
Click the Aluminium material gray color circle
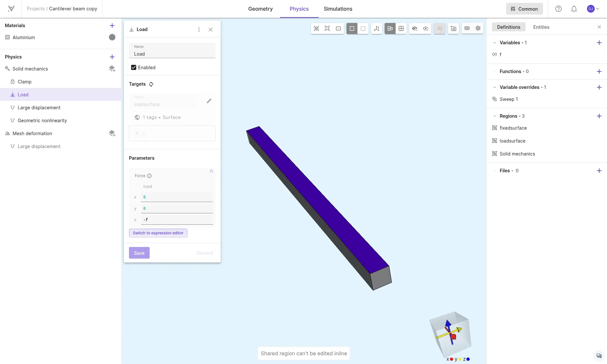click(112, 37)
